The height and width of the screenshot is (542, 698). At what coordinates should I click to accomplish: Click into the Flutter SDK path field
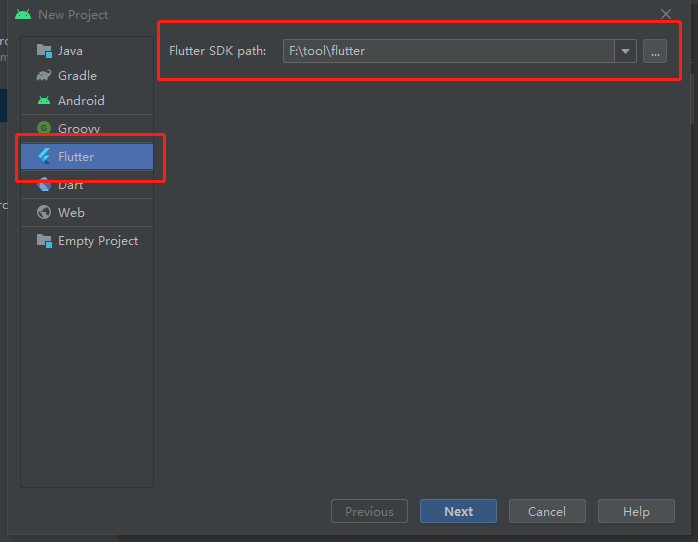(x=449, y=51)
